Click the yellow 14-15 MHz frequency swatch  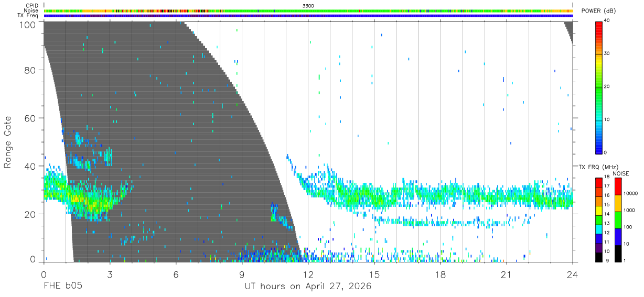click(599, 210)
